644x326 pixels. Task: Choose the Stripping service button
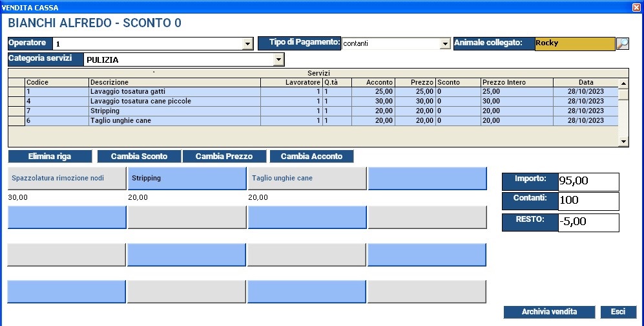point(187,178)
